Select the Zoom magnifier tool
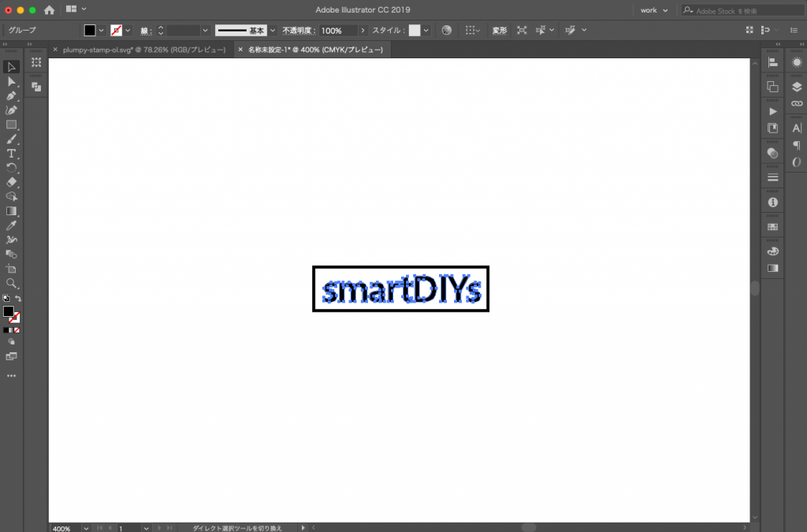Screen dimensions: 807x532 [11, 283]
